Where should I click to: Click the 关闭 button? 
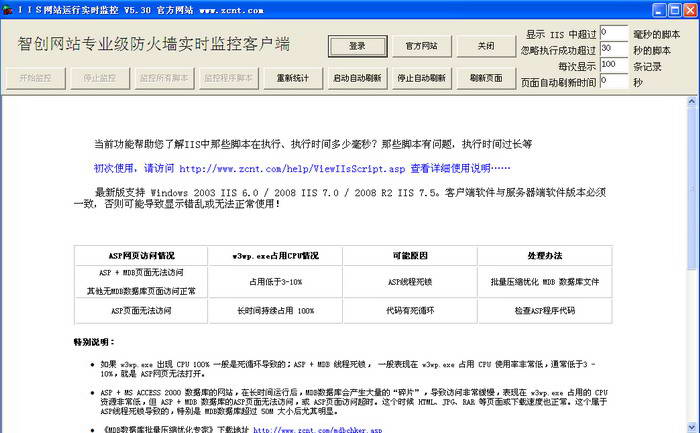(485, 46)
